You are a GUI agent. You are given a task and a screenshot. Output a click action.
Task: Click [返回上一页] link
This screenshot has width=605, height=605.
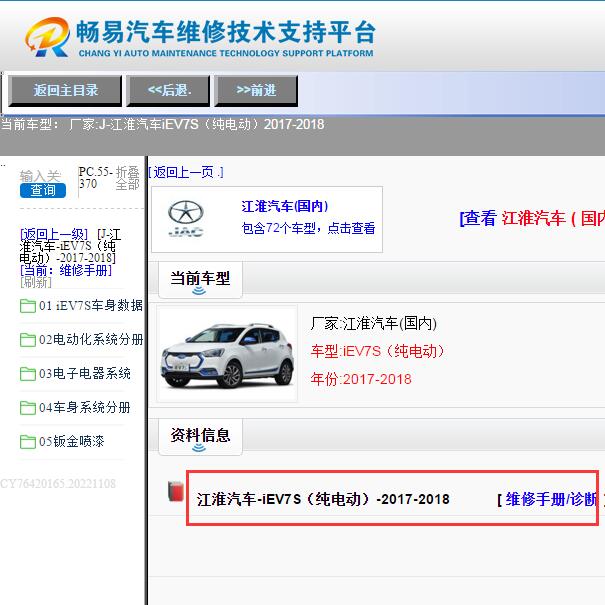tap(186, 172)
